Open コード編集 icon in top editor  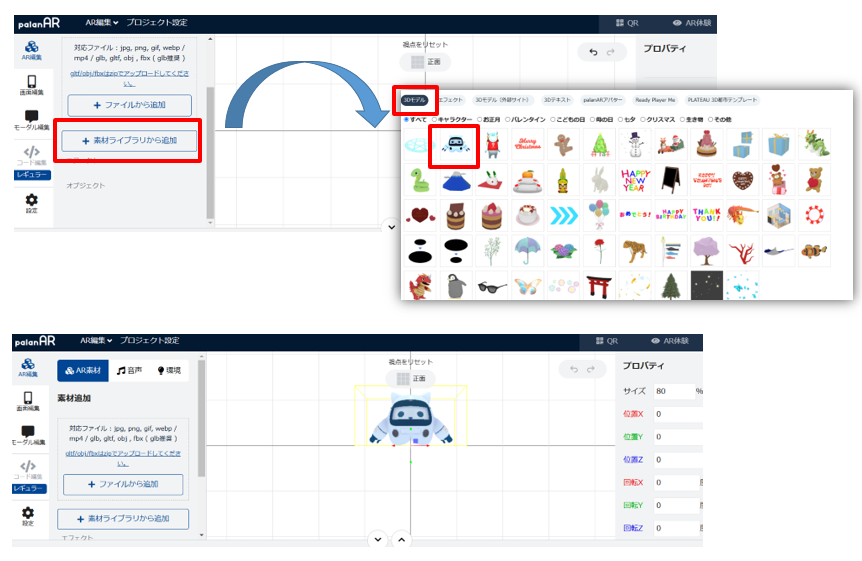tap(31, 155)
